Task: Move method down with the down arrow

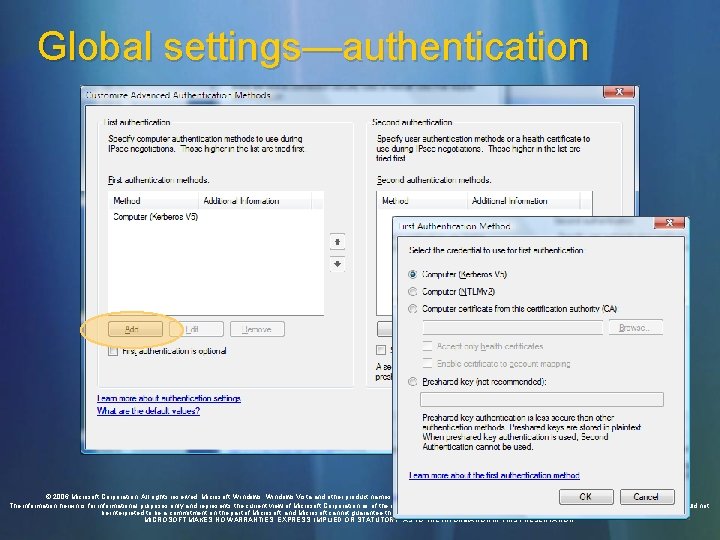Action: pyautogui.click(x=338, y=264)
